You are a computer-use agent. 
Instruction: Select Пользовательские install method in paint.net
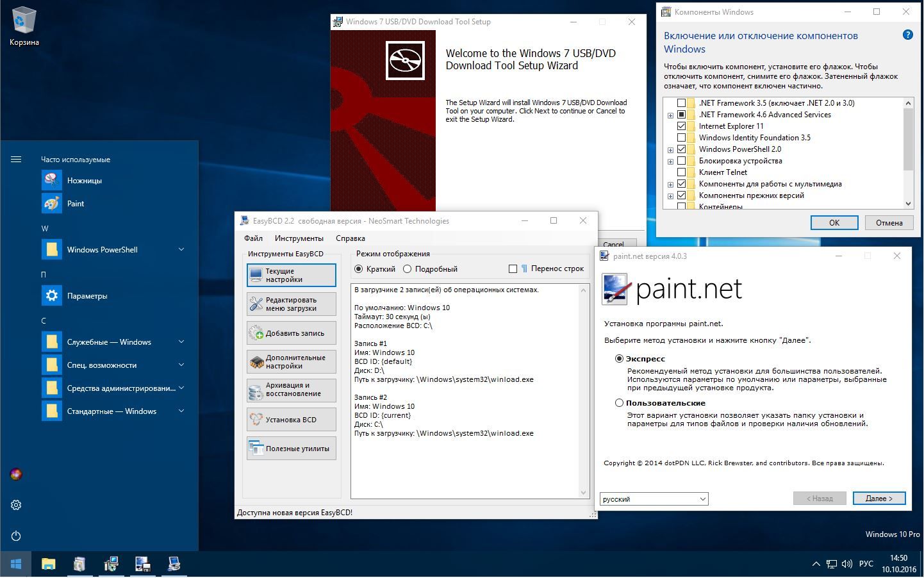pyautogui.click(x=619, y=403)
